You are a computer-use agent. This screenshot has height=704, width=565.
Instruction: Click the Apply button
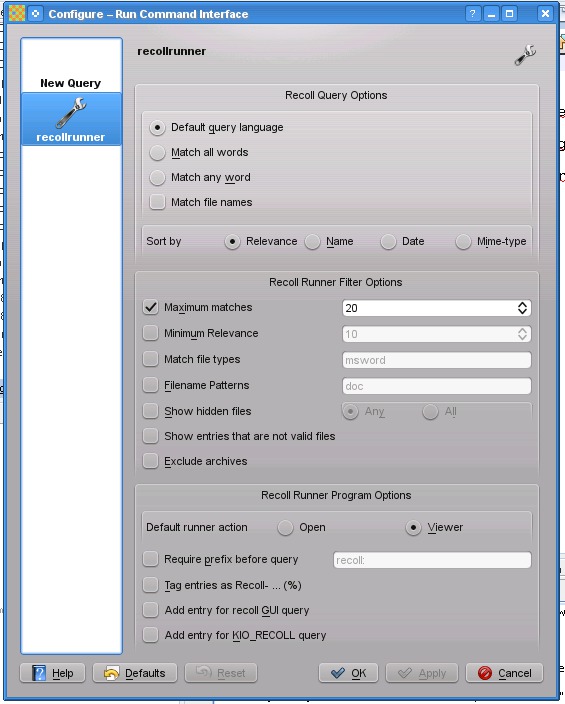422,673
